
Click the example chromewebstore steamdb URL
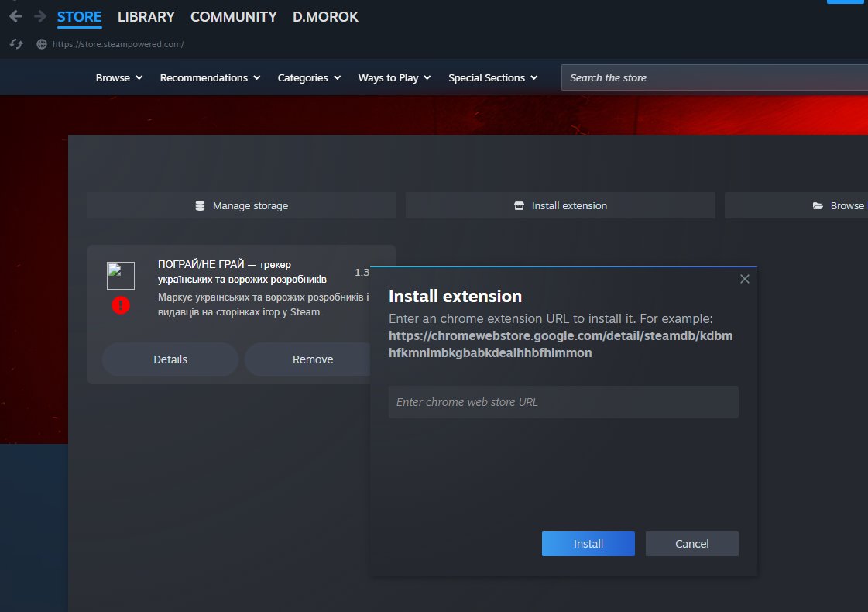click(561, 344)
